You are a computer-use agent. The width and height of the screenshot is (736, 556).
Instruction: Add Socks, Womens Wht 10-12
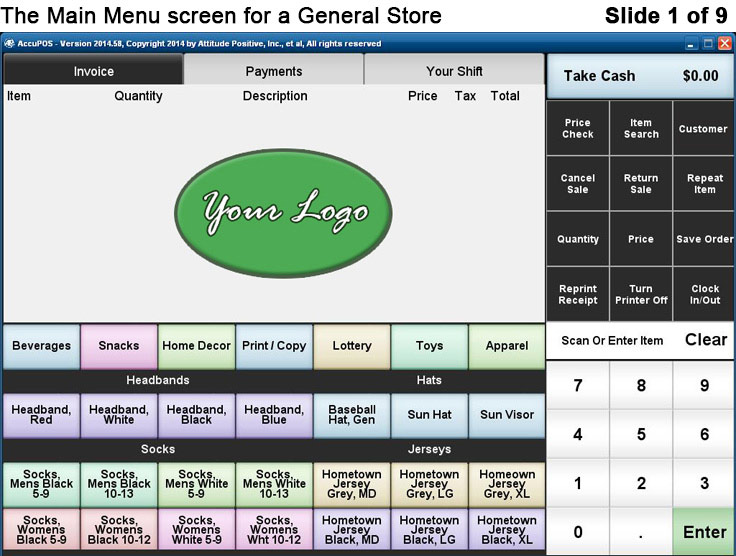(x=274, y=530)
